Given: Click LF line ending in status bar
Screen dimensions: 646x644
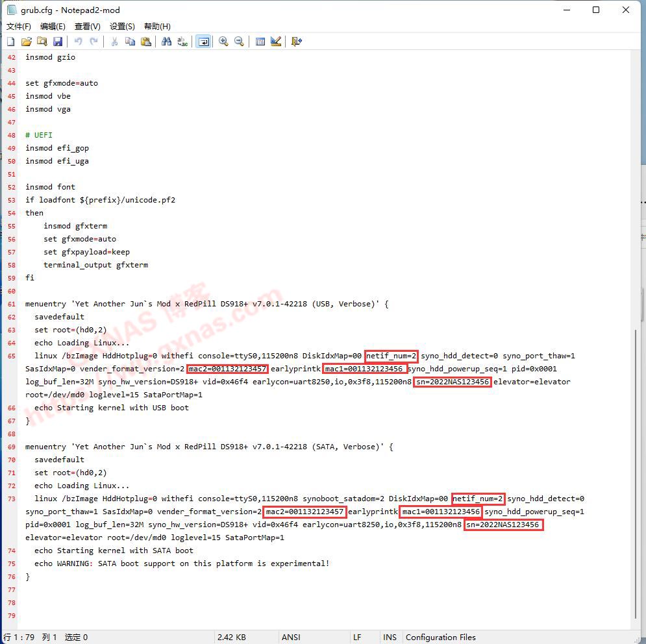Looking at the screenshot, I should [x=357, y=638].
